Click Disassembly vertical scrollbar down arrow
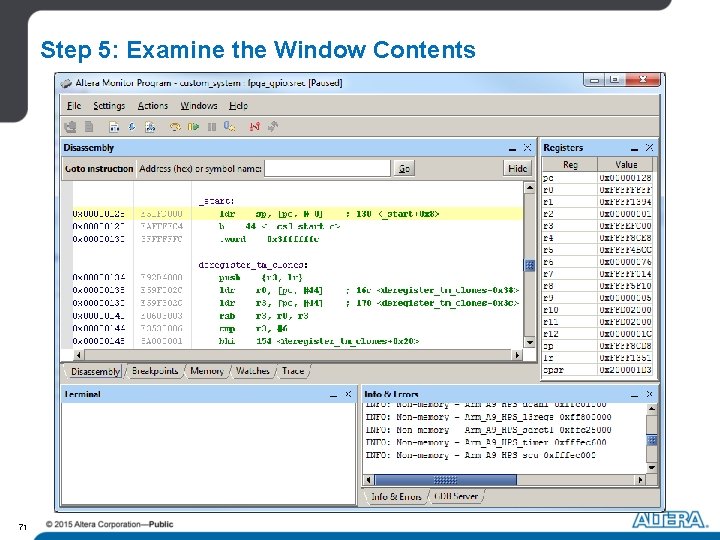This screenshot has width=720, height=540. tap(529, 342)
